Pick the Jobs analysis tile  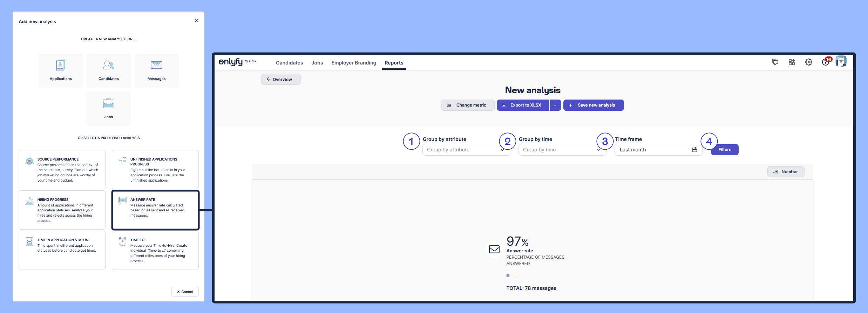(109, 108)
